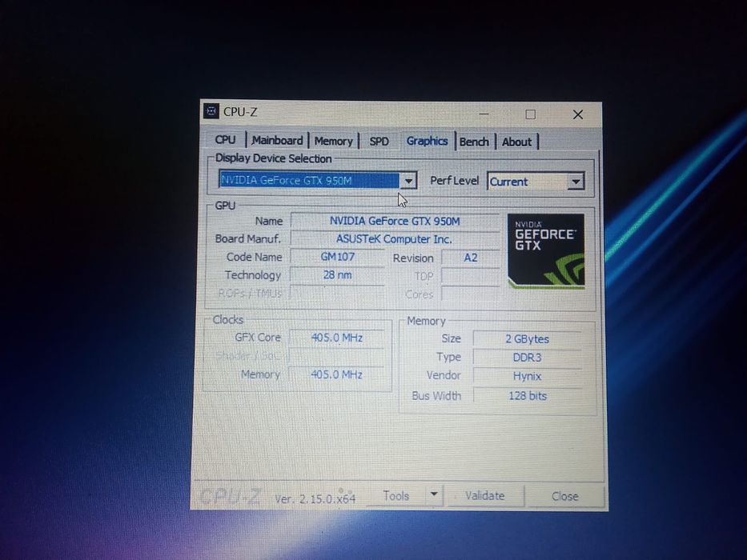
Task: Click the Validate button
Action: click(485, 496)
